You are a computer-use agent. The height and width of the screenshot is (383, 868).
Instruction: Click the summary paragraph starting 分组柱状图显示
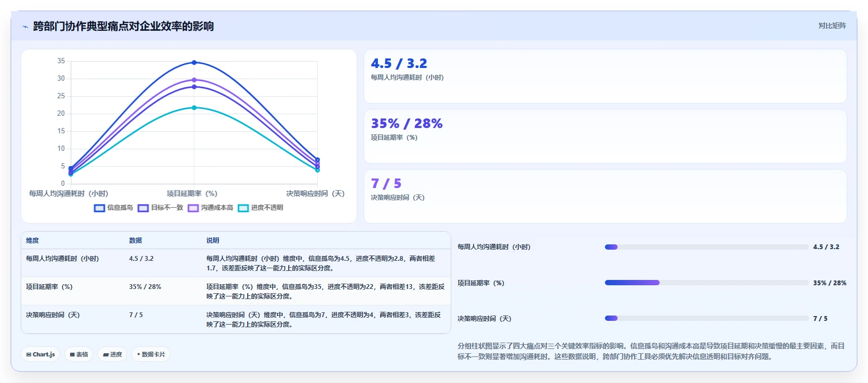651,351
